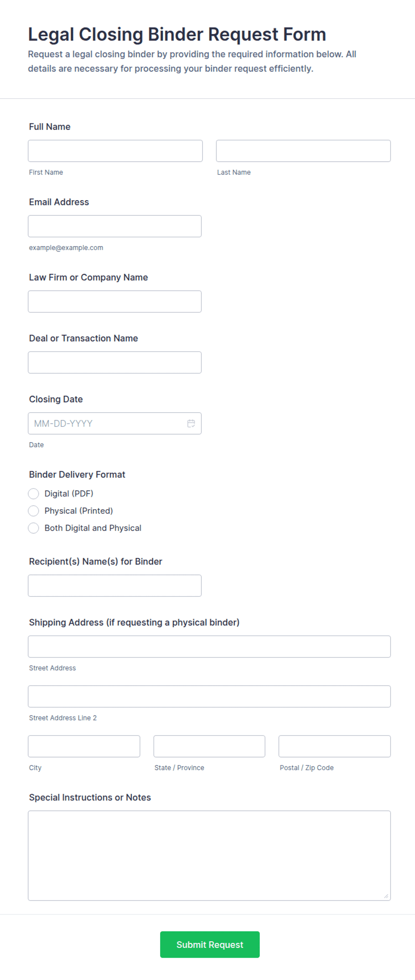
Task: Click the Binder Delivery Format label
Action: click(x=77, y=474)
